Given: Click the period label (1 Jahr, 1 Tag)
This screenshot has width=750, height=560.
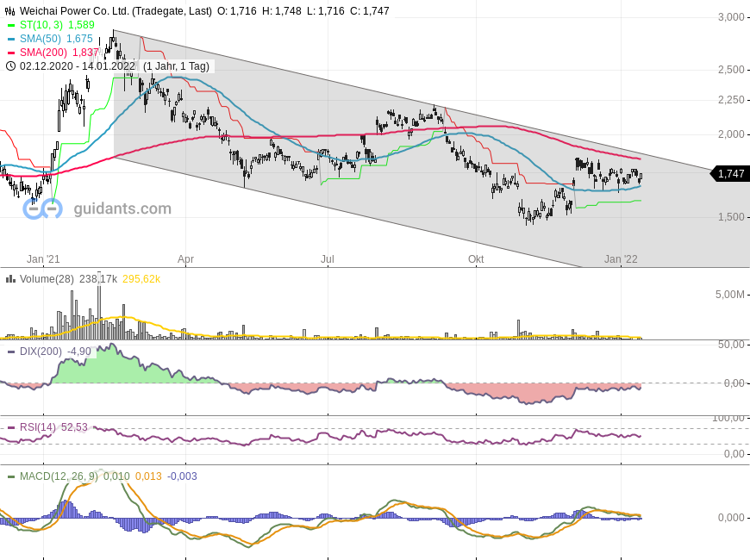Looking at the screenshot, I should pyautogui.click(x=176, y=66).
